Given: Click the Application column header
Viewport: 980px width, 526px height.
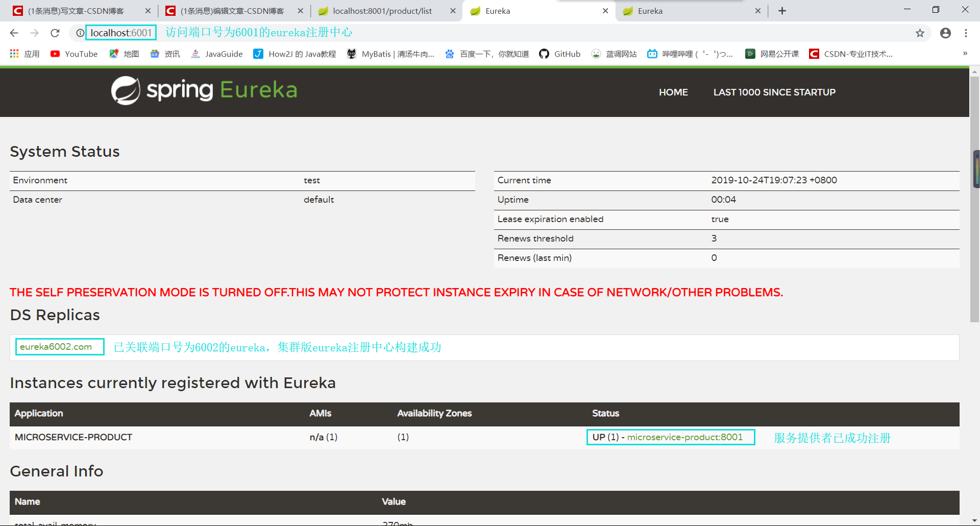Looking at the screenshot, I should [x=39, y=414].
